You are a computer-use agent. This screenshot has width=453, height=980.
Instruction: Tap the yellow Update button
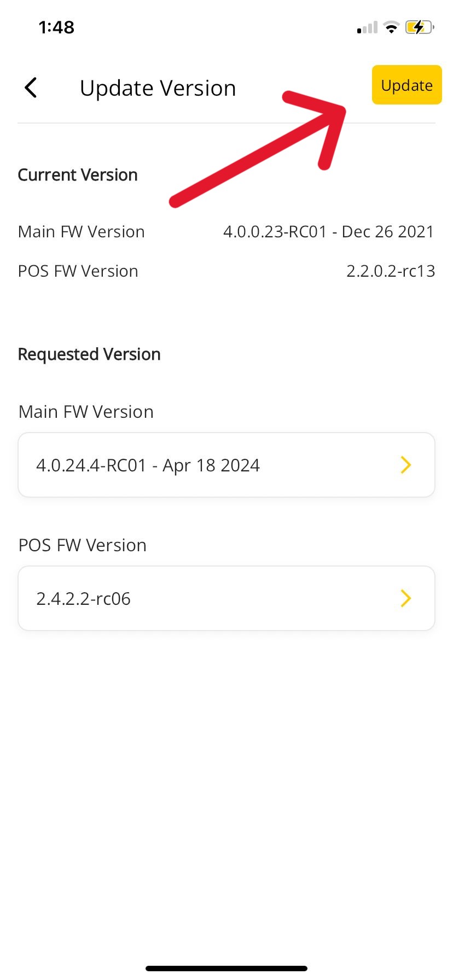pyautogui.click(x=406, y=85)
